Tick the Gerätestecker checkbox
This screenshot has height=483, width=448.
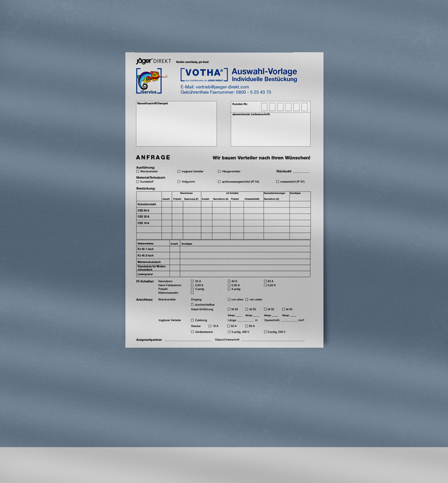[x=192, y=332]
